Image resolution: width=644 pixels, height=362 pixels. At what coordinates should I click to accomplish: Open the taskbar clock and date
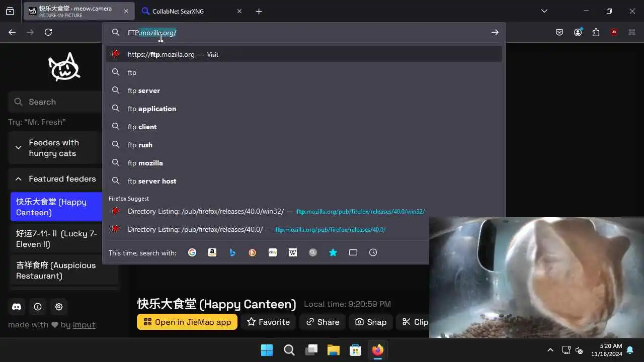(x=607, y=350)
